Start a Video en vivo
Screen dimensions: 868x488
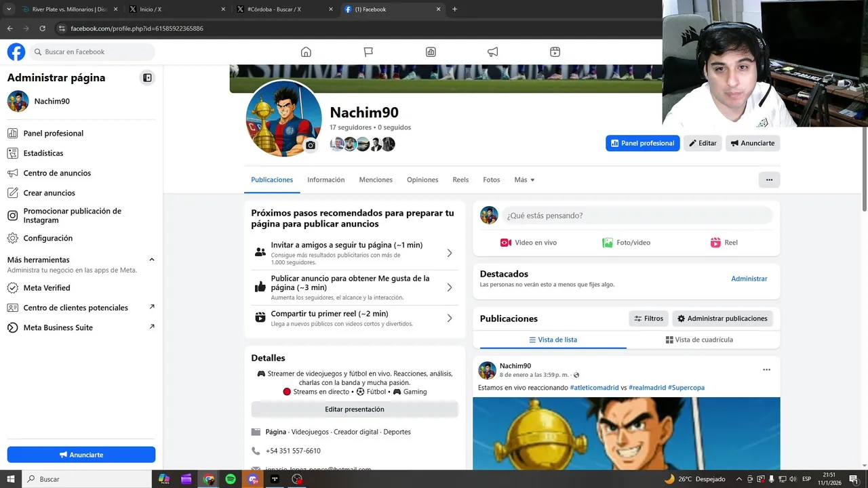tap(528, 243)
